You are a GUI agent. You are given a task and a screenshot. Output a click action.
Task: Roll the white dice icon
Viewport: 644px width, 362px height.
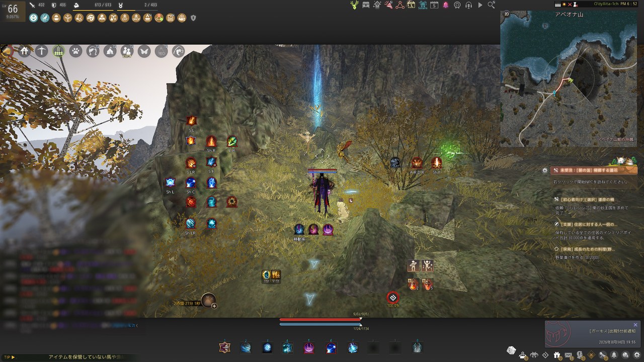click(x=511, y=350)
